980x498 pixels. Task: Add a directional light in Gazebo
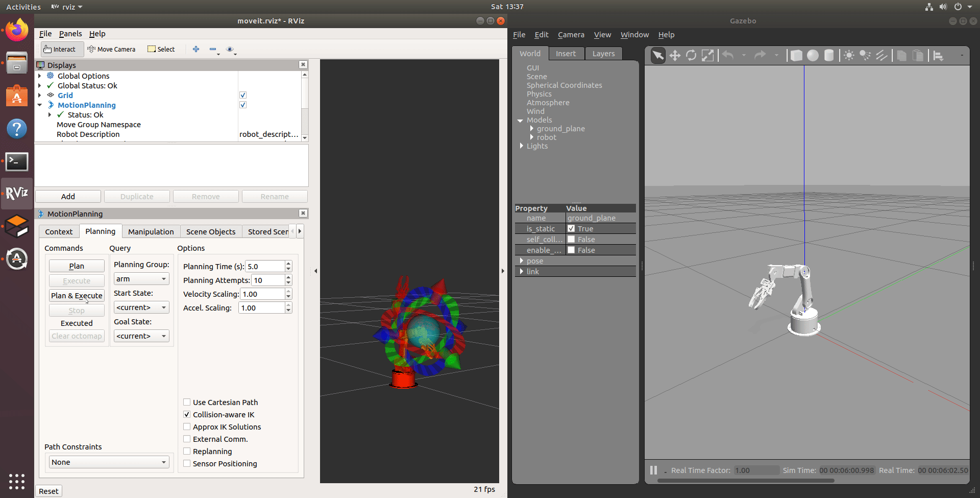pos(881,55)
